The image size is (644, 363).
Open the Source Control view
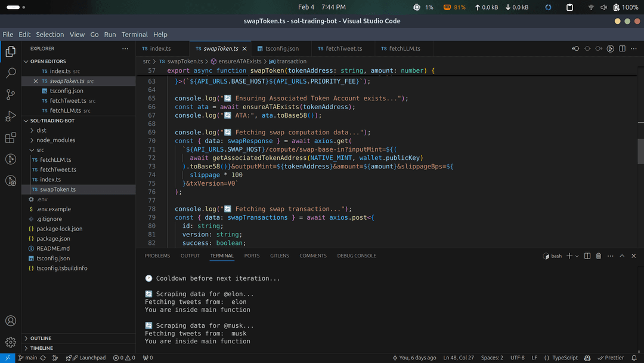tap(11, 95)
